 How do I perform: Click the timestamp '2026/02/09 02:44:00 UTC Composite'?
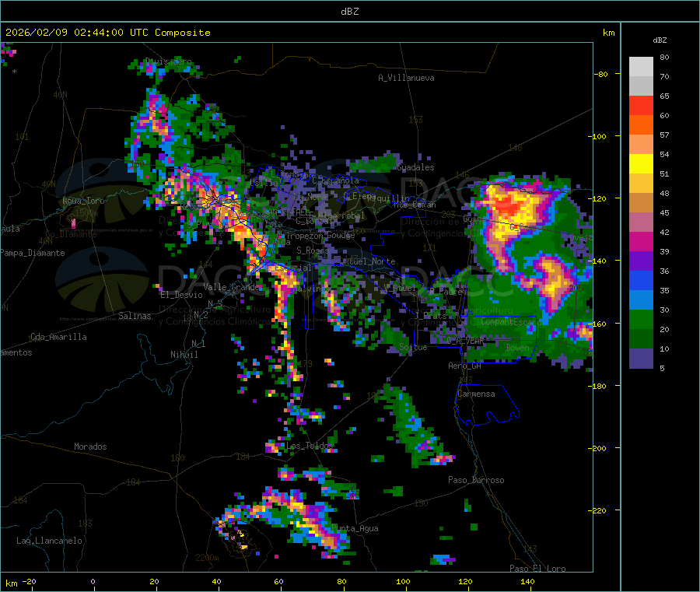pos(107,33)
